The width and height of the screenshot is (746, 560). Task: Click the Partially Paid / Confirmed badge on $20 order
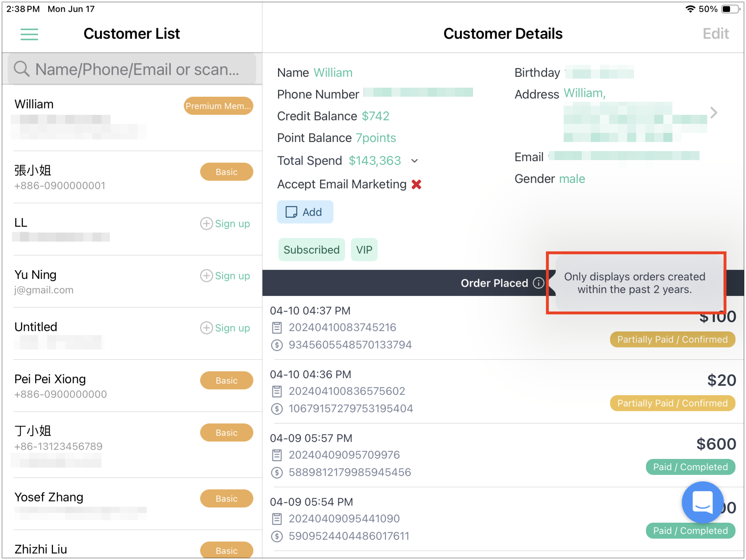coord(673,404)
